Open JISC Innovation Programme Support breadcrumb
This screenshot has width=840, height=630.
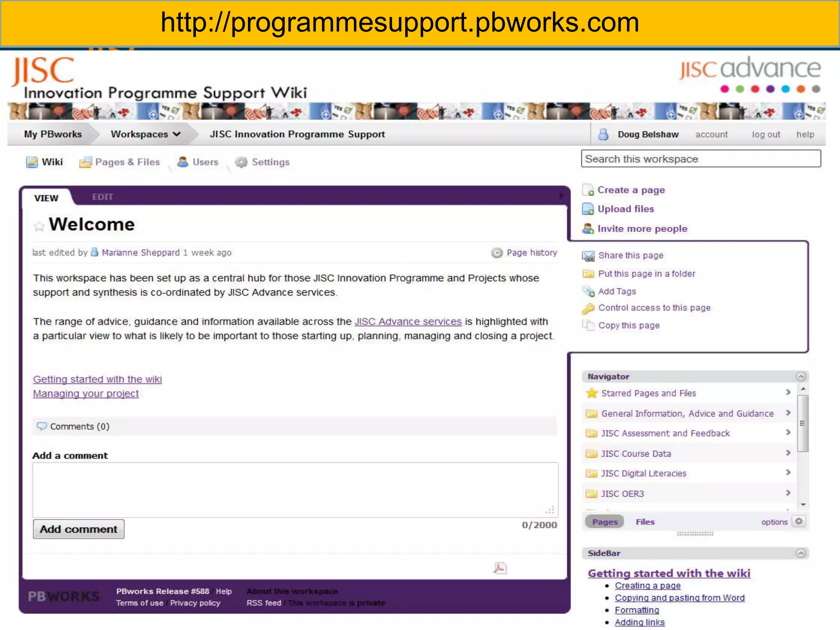[x=297, y=134]
